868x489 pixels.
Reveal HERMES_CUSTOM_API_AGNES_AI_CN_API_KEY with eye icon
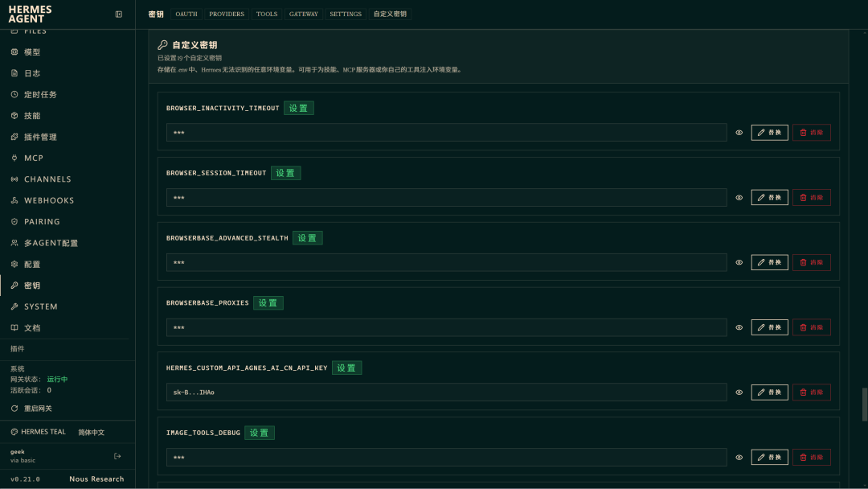(x=739, y=392)
